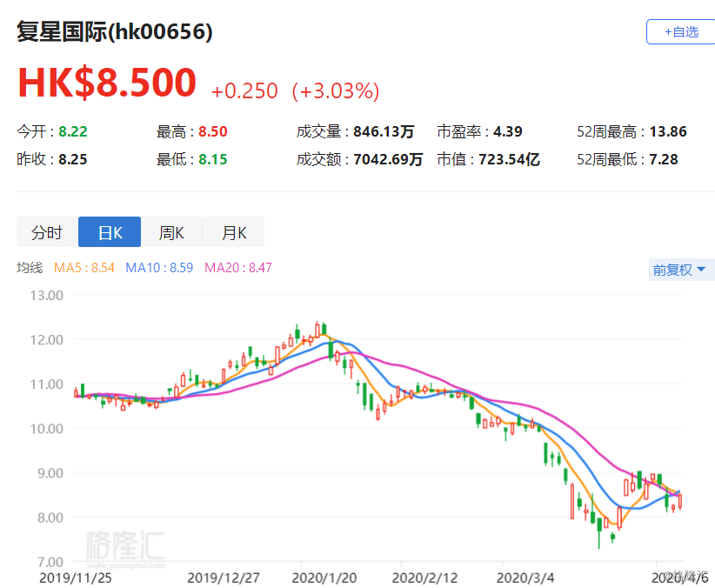Click the 52周最高 value 13.86
The height and width of the screenshot is (588, 715).
(668, 132)
